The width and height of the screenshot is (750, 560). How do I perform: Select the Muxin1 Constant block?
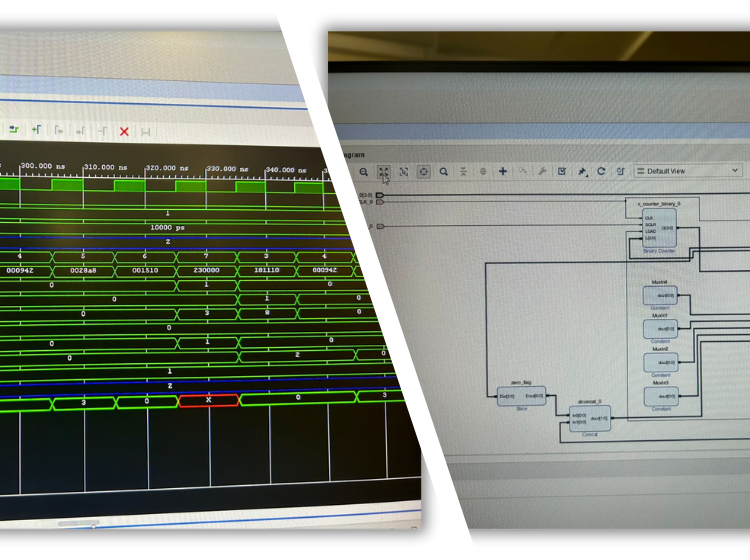click(660, 329)
